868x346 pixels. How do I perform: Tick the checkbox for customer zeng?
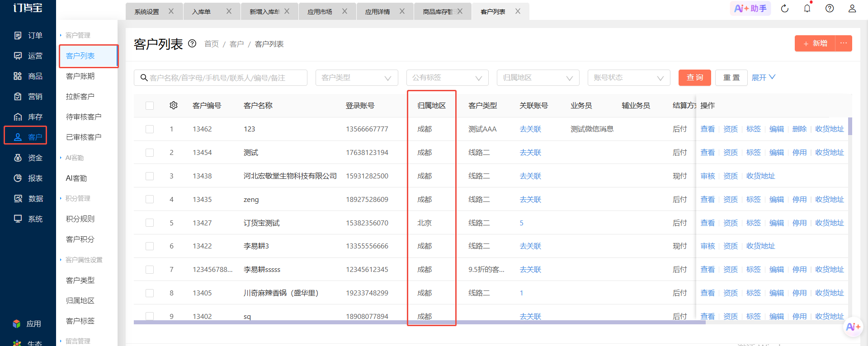(150, 199)
